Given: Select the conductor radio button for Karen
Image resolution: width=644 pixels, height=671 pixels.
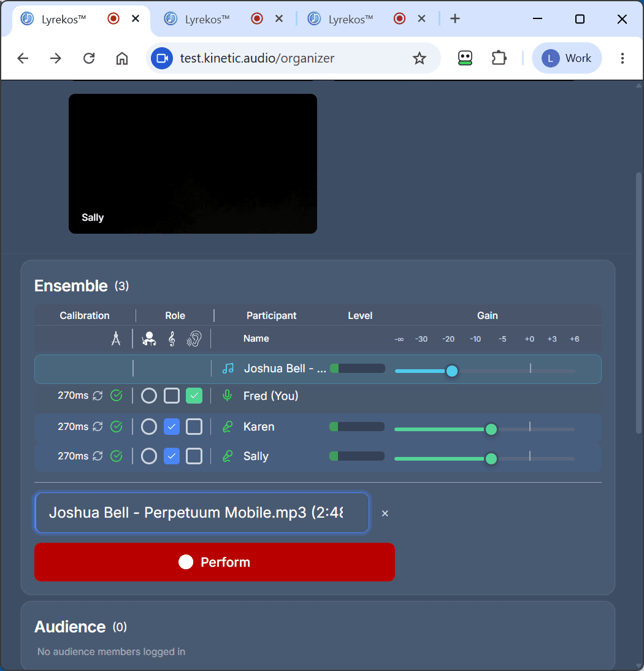Looking at the screenshot, I should (x=149, y=427).
